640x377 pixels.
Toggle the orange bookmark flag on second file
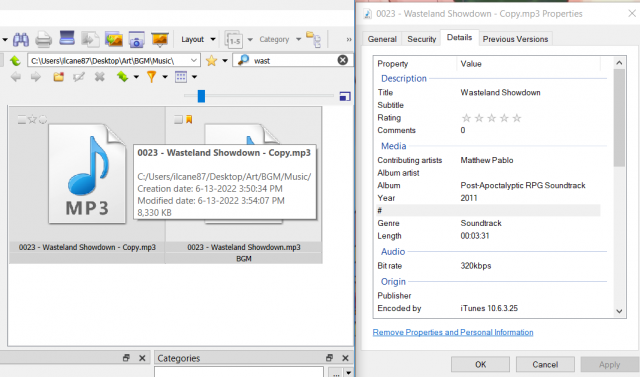[x=189, y=119]
